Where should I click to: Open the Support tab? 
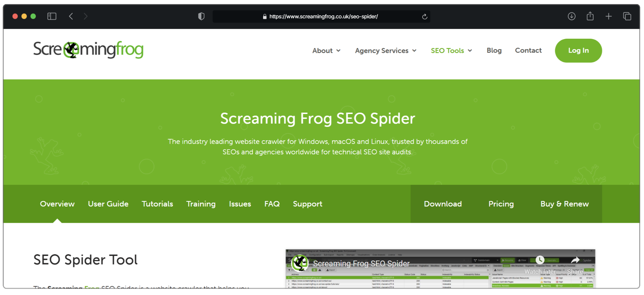click(x=308, y=204)
